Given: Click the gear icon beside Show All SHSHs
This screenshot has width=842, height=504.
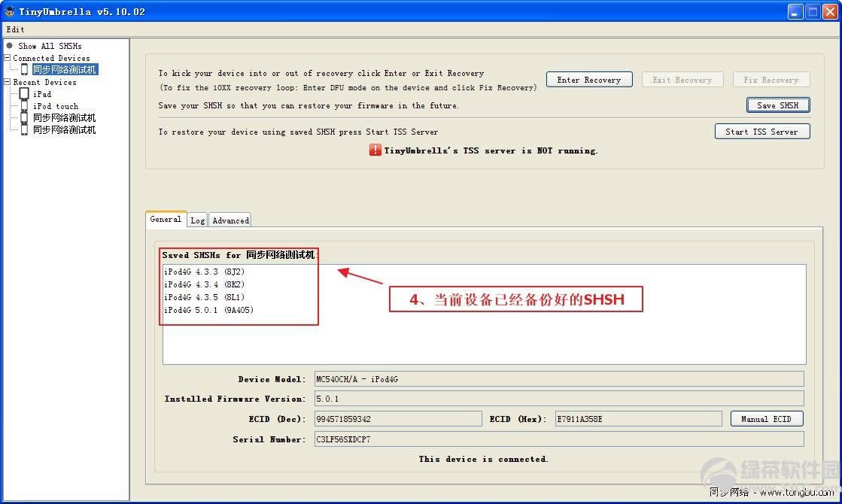Looking at the screenshot, I should pos(10,46).
